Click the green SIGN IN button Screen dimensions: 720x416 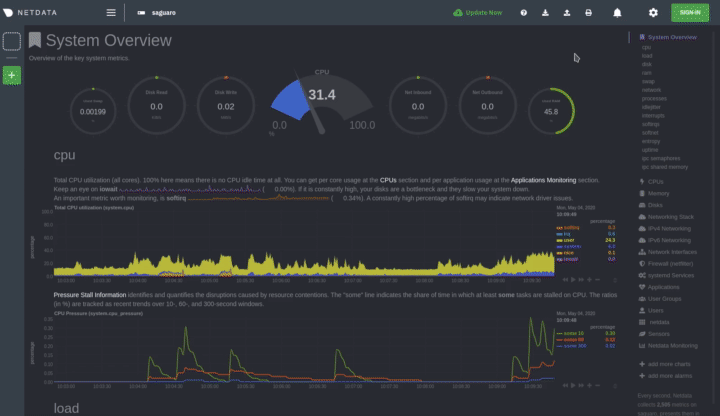click(690, 12)
